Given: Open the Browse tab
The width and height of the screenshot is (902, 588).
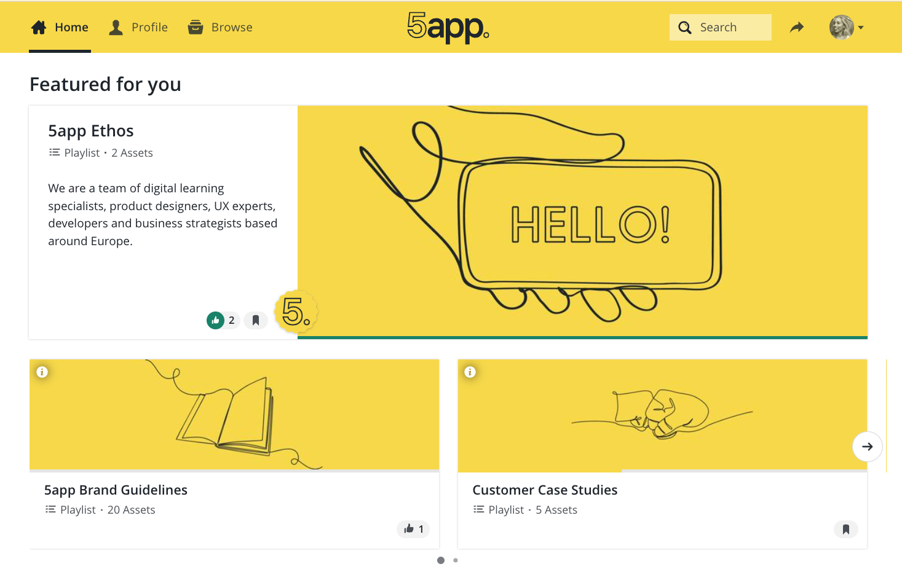Looking at the screenshot, I should 221,28.
